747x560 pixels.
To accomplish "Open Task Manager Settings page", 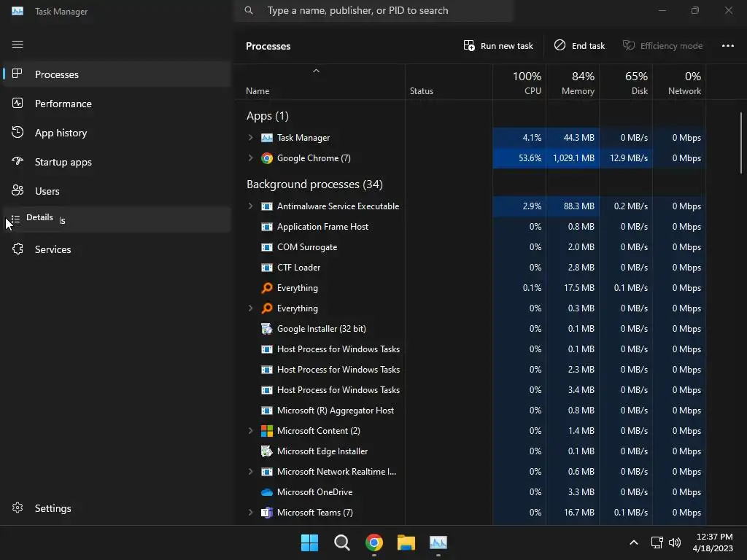I will coord(117,508).
